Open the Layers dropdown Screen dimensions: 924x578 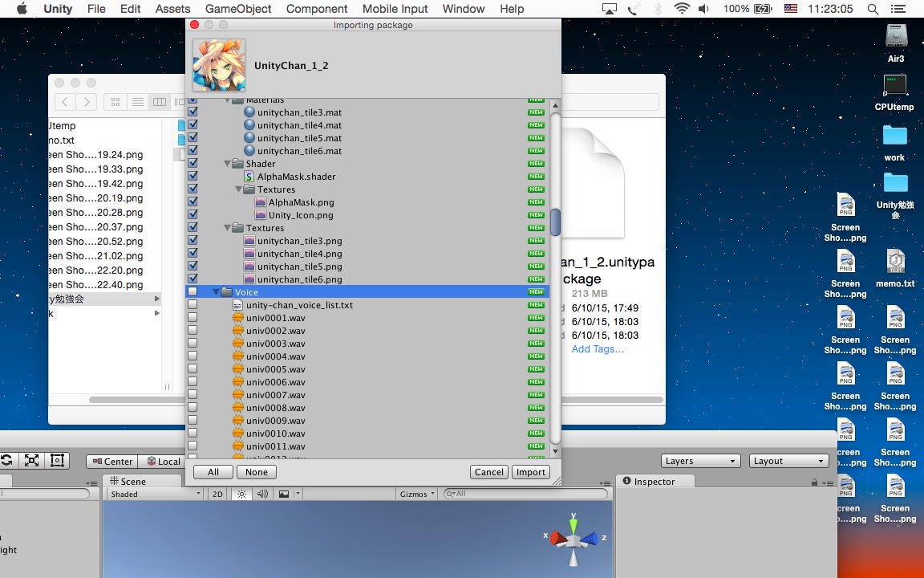tap(700, 461)
